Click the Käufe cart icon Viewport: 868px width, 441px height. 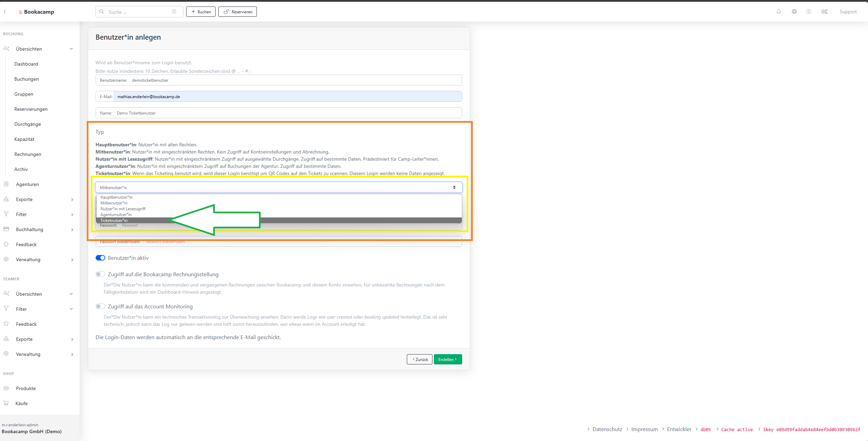coord(6,403)
